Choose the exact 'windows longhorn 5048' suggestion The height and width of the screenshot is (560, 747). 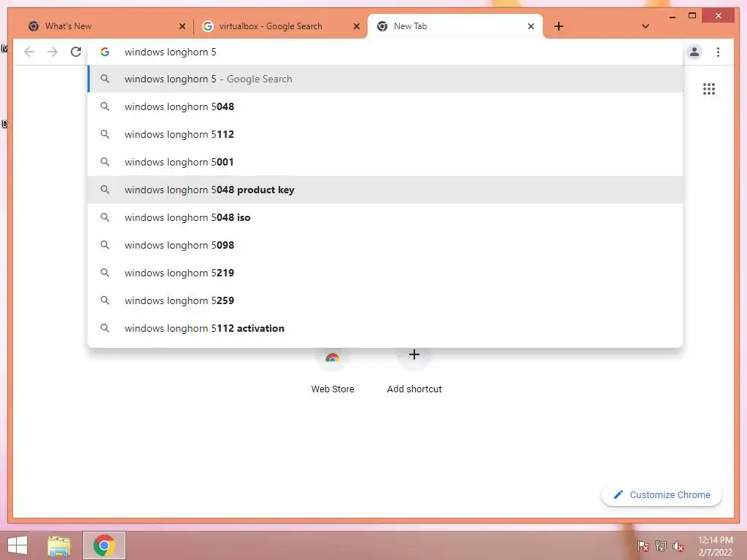click(x=385, y=106)
